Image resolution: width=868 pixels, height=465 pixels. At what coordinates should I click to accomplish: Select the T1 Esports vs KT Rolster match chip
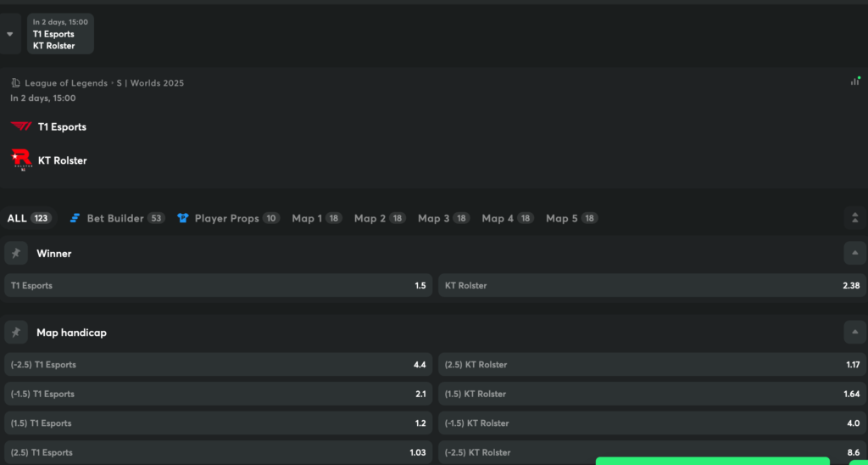click(x=60, y=35)
